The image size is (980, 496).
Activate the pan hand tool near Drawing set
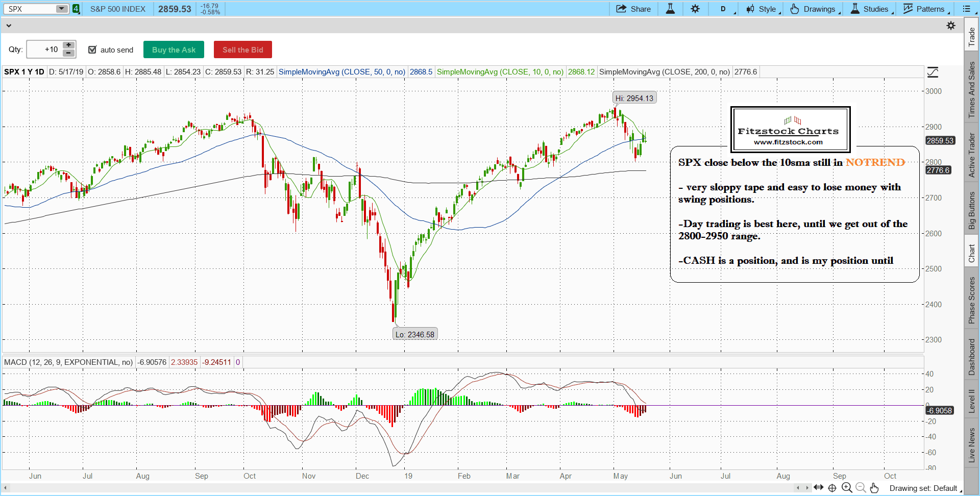875,488
